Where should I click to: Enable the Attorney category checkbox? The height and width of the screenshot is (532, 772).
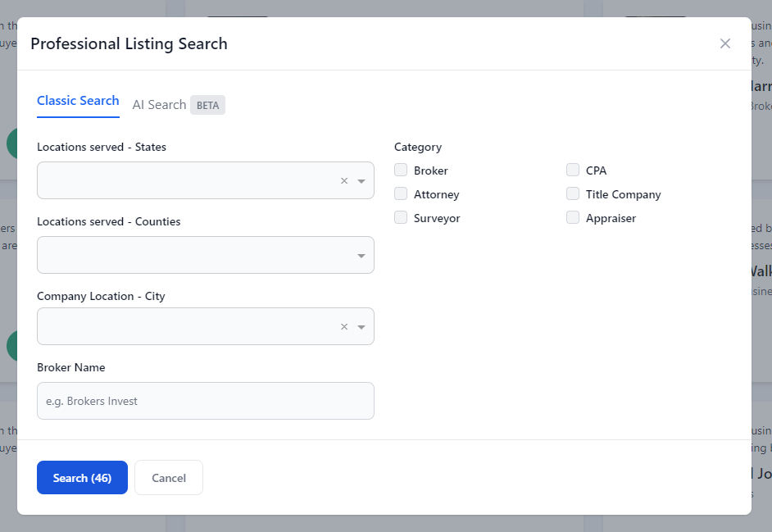click(401, 194)
